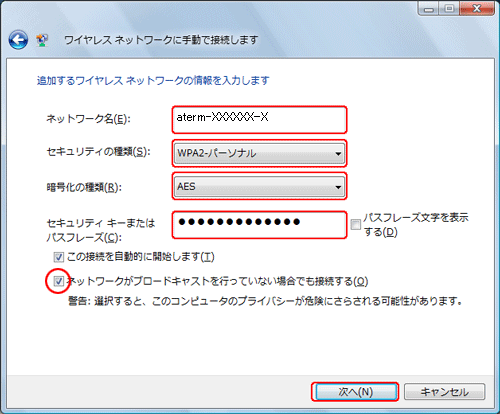The height and width of the screenshot is (414, 500).
Task: Open the WPA2-パーソナル security type dropdown
Action: (x=259, y=153)
